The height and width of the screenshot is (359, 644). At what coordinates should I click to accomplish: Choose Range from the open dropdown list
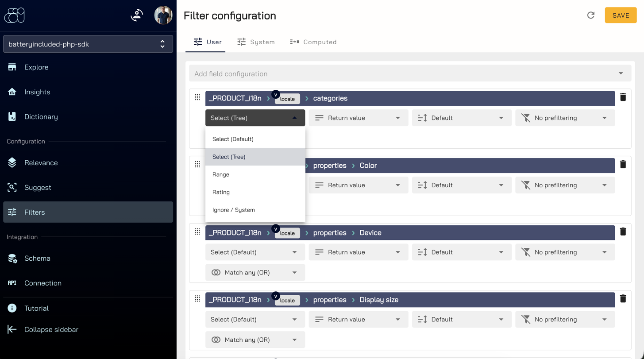click(255, 174)
